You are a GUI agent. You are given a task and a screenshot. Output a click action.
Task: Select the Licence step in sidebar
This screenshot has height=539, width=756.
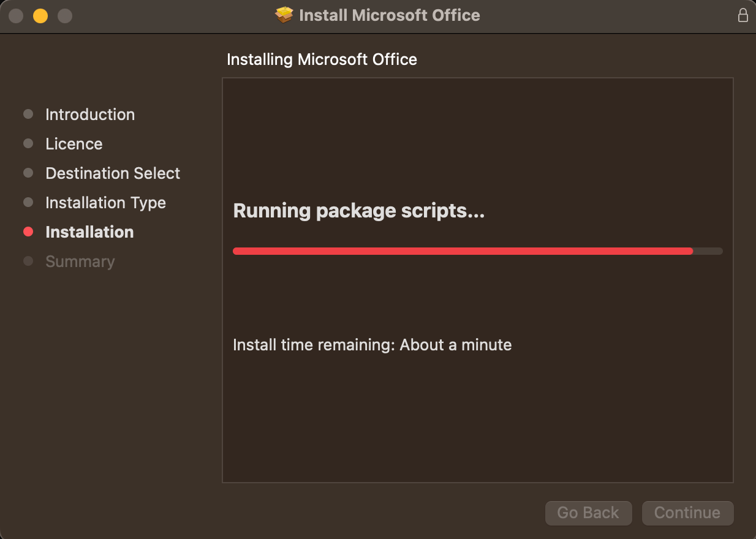click(74, 144)
